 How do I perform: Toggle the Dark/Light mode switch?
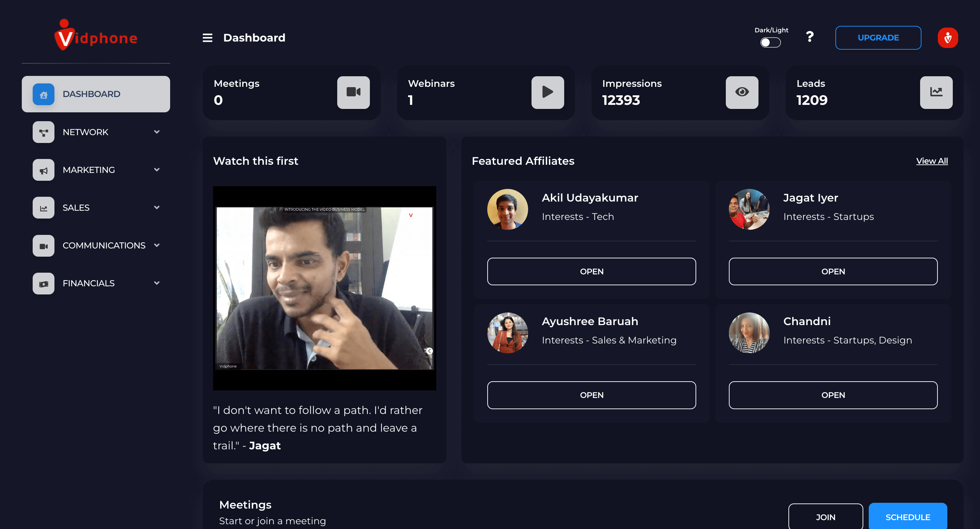tap(770, 42)
